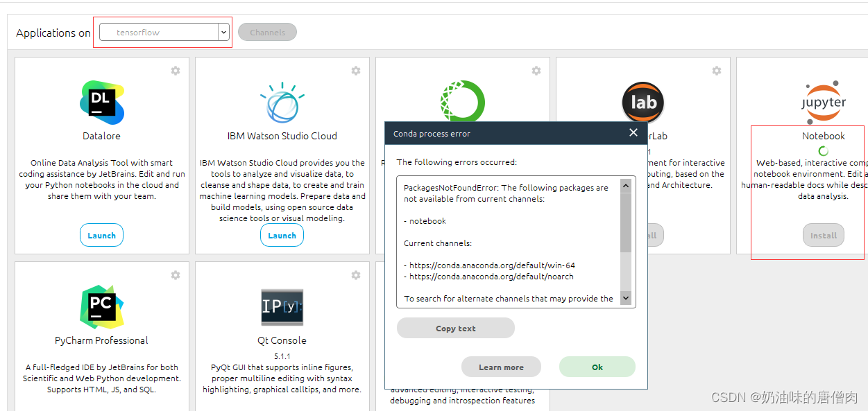This screenshot has height=411, width=868.
Task: Open the tensorflow environment dropdown
Action: pos(223,32)
